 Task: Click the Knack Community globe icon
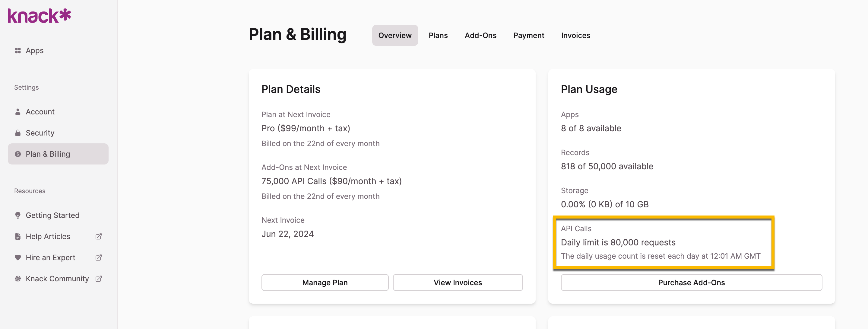click(18, 279)
